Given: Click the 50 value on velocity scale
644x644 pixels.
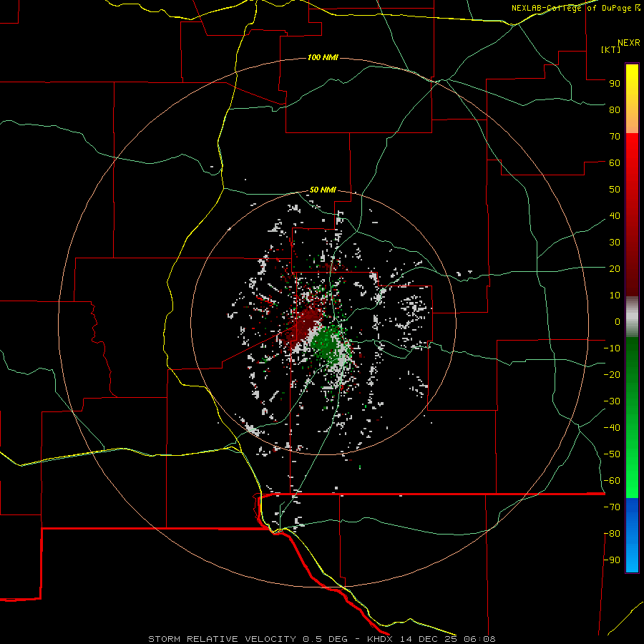Looking at the screenshot, I should coord(615,190).
